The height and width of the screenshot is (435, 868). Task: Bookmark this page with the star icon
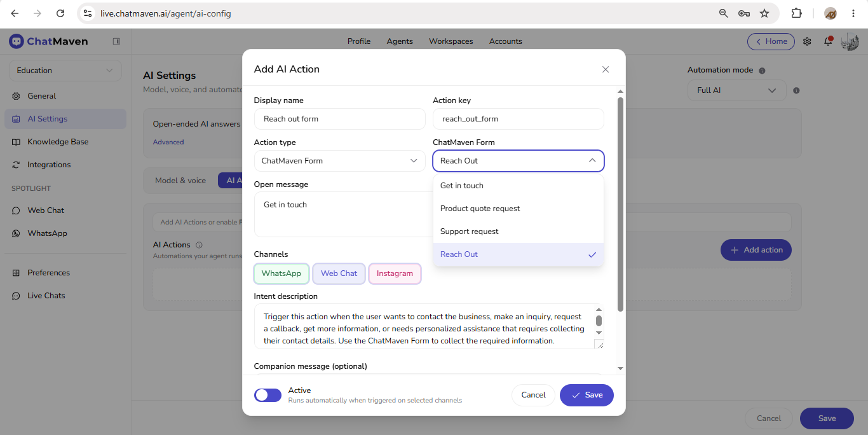764,13
